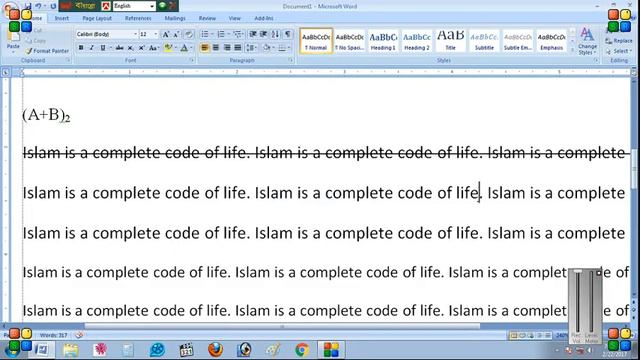The image size is (640, 360).
Task: Click Grow Font icon
Action: coord(166,34)
